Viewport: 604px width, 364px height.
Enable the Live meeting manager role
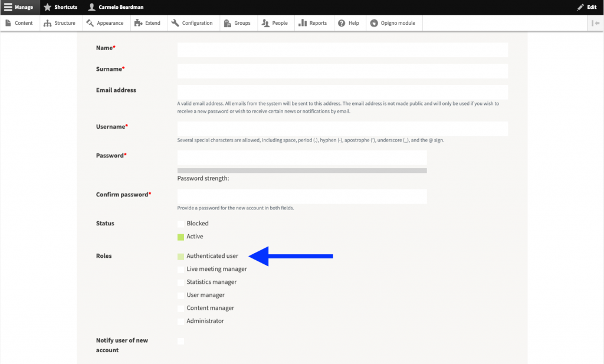pyautogui.click(x=180, y=270)
